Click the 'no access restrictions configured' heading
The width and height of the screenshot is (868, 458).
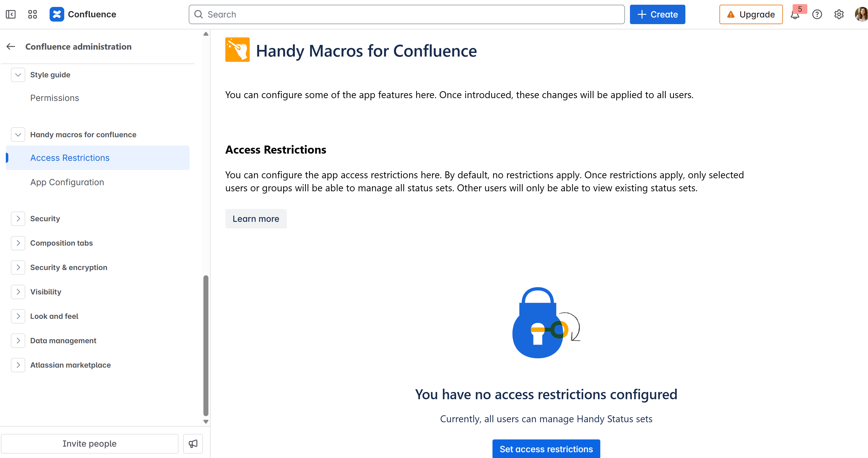[546, 395]
